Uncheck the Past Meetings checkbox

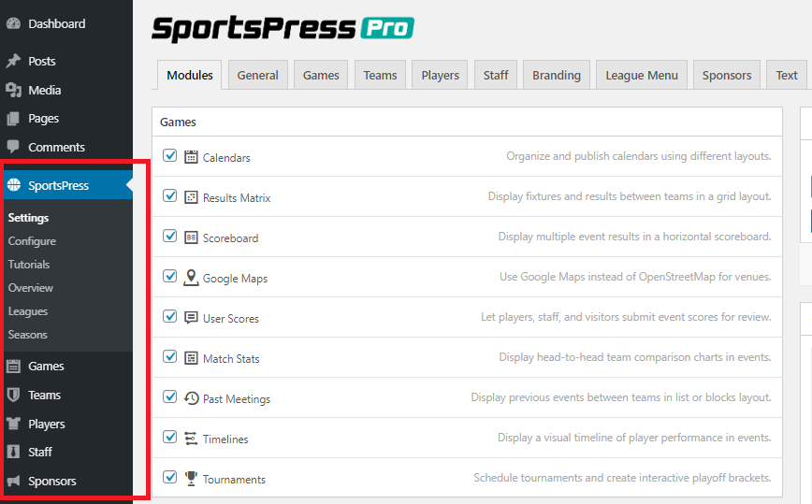[x=170, y=396]
